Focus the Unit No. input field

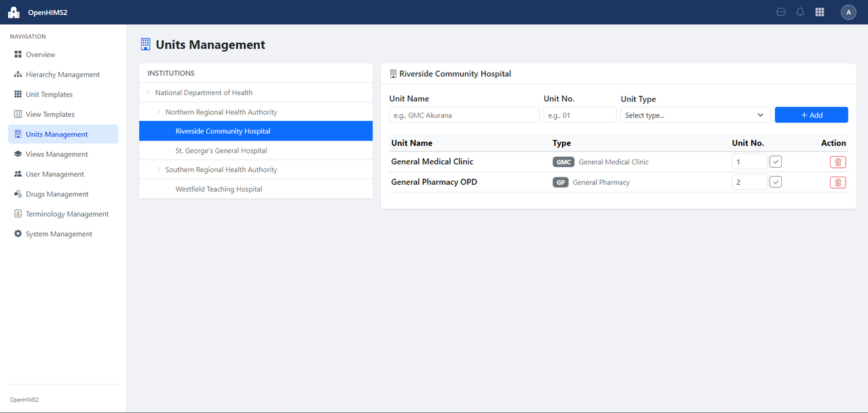(x=580, y=115)
